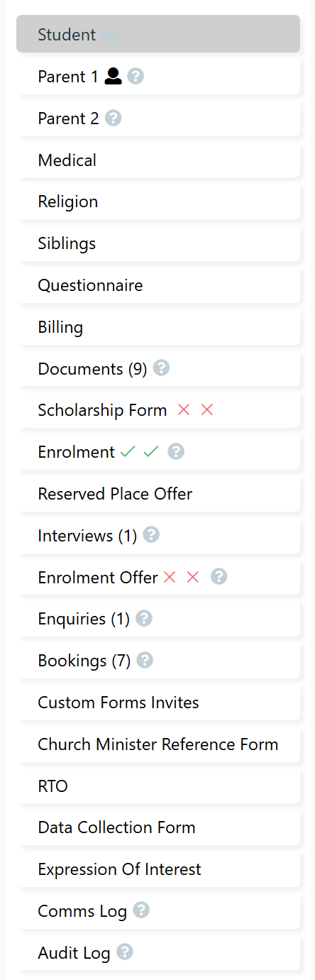Select the Data Collection Form item
Image resolution: width=315 pixels, height=980 pixels.
point(160,827)
